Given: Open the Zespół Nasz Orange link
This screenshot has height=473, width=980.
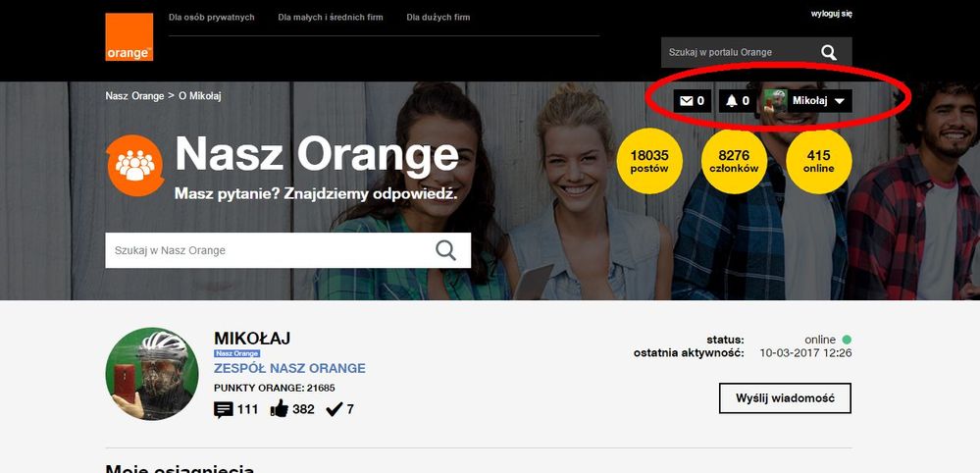Looking at the screenshot, I should coord(289,369).
